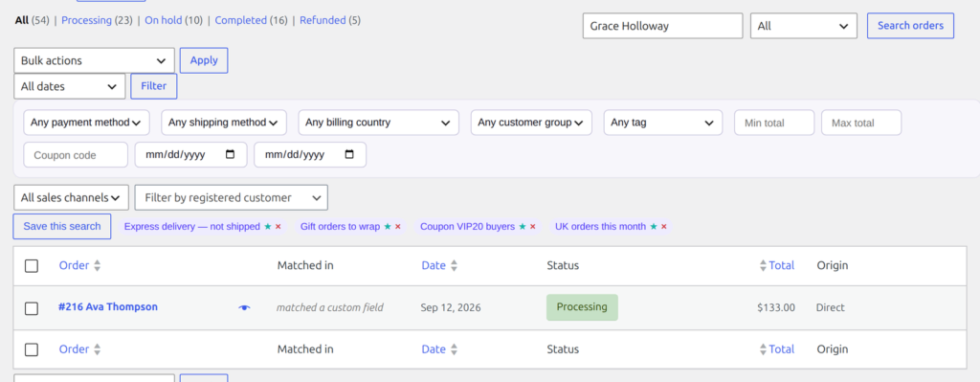
Task: Sort by Order in the table footer
Action: point(79,348)
